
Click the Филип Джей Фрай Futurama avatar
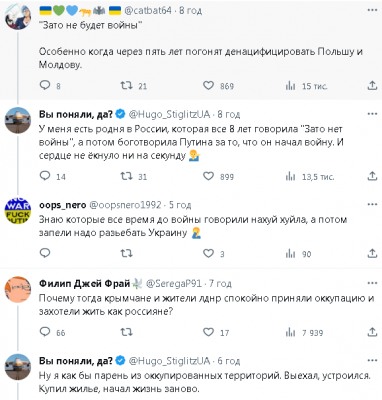click(18, 289)
